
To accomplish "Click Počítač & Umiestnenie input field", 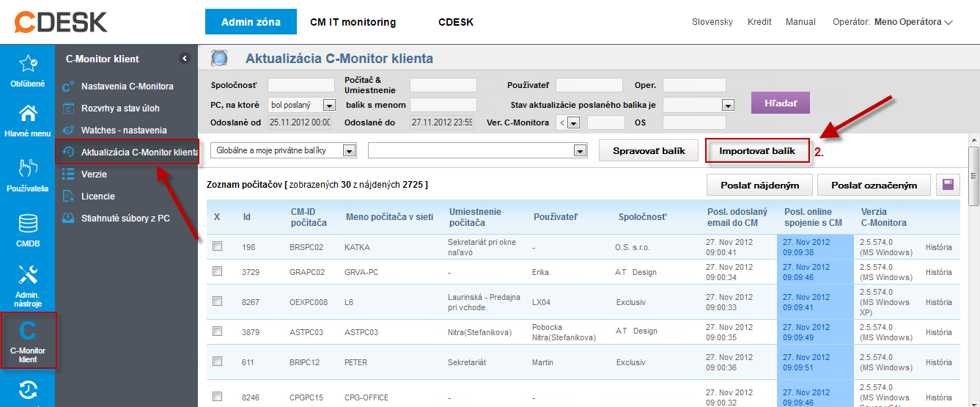I will coord(443,85).
